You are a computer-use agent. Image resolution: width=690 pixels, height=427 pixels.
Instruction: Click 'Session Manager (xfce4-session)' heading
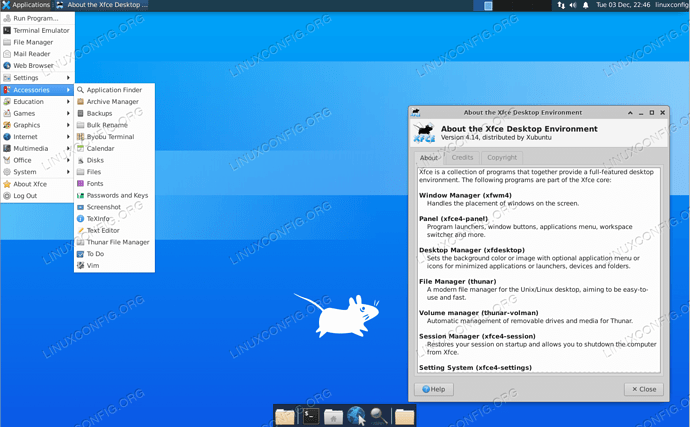[x=477, y=336]
